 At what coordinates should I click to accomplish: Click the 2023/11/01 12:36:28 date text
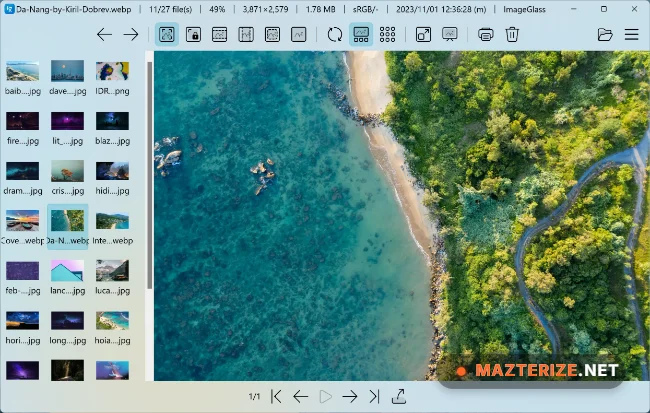coord(441,9)
